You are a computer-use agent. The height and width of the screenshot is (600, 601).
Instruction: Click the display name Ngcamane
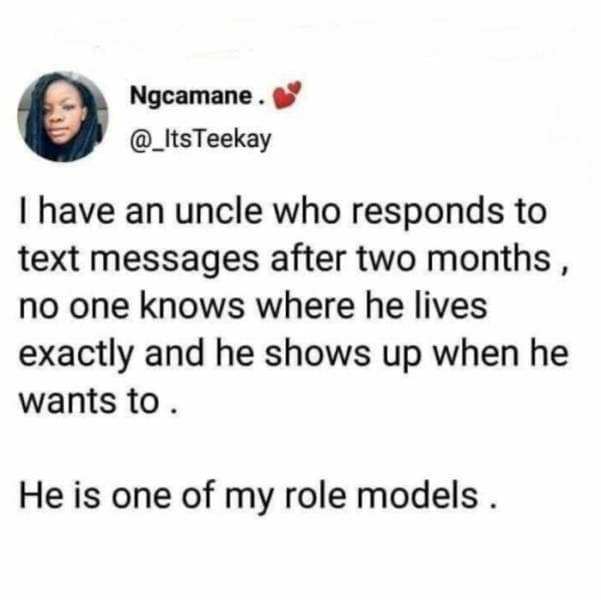(190, 100)
